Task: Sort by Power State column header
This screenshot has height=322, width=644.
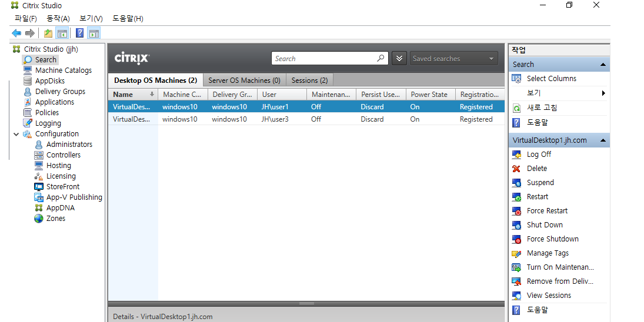Action: coord(431,95)
